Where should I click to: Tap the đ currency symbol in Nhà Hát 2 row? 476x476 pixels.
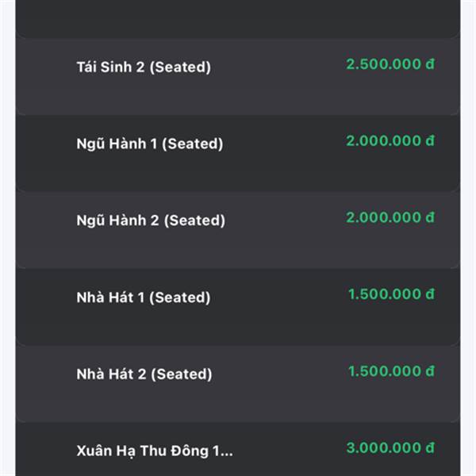[x=430, y=371]
